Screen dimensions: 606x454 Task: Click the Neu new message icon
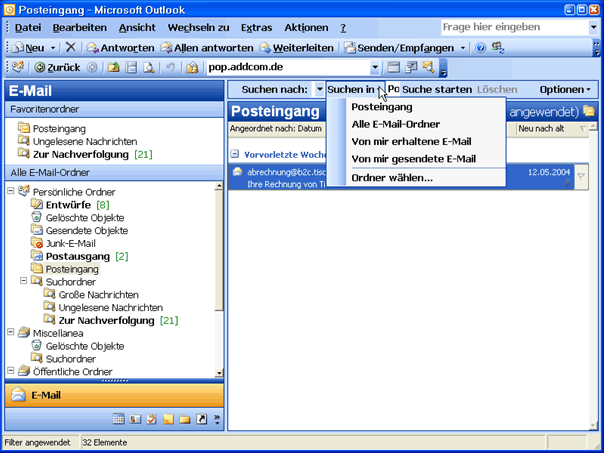[x=18, y=48]
